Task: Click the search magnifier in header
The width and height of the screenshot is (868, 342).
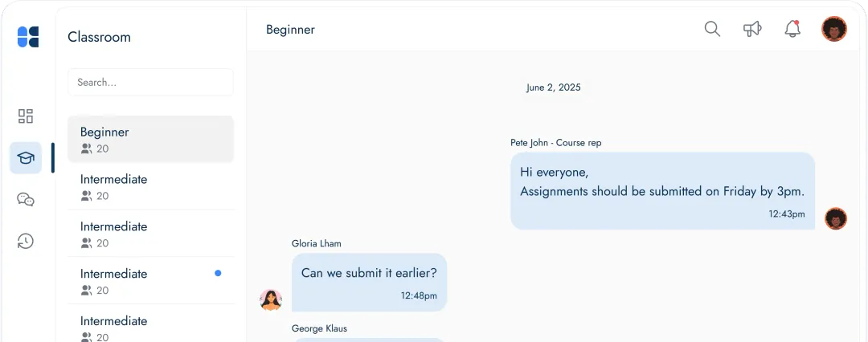Action: [712, 29]
